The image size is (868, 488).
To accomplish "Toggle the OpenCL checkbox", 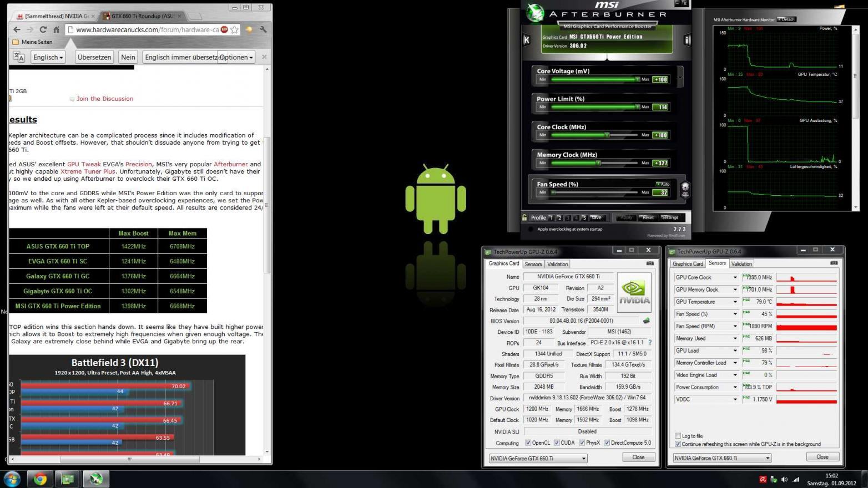I will point(528,443).
